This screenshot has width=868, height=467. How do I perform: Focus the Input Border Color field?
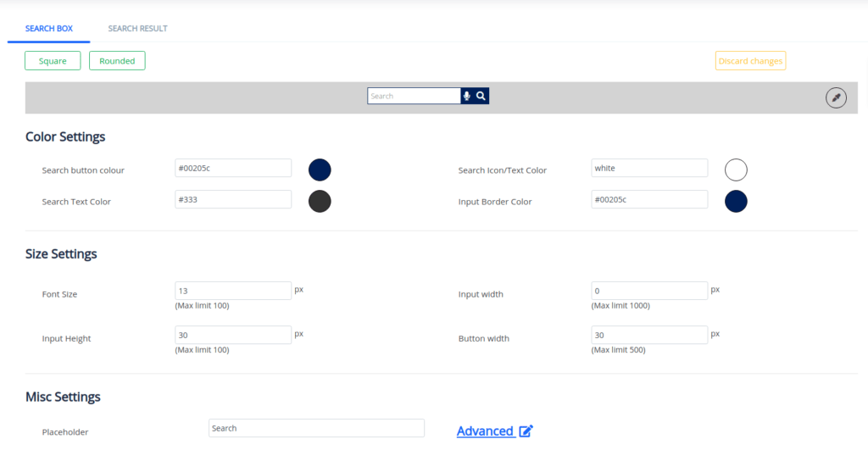click(x=649, y=200)
